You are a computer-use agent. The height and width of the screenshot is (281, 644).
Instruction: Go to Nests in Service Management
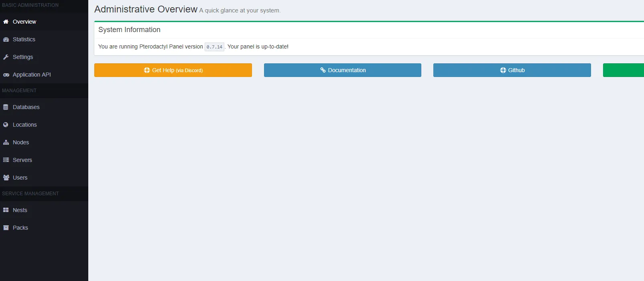(x=20, y=210)
